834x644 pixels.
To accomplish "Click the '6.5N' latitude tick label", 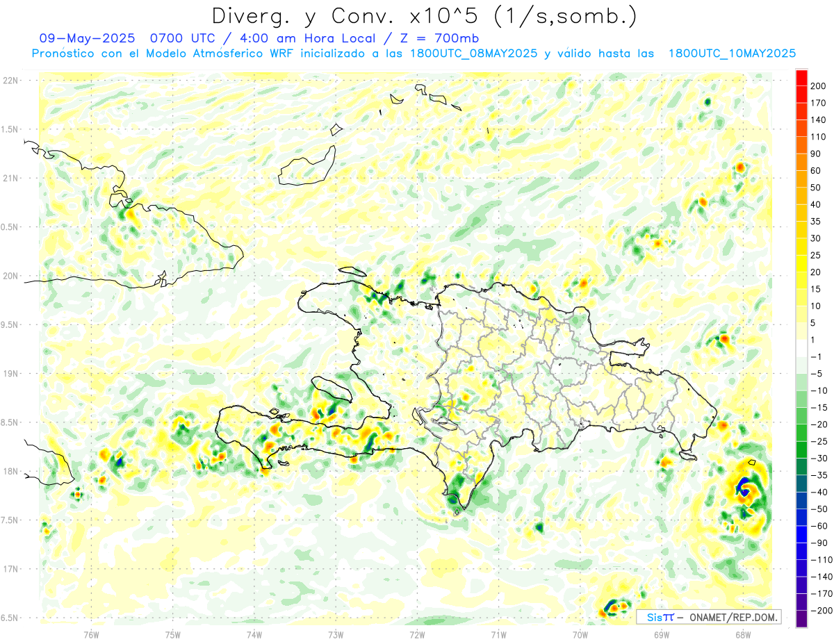I will pos(10,618).
